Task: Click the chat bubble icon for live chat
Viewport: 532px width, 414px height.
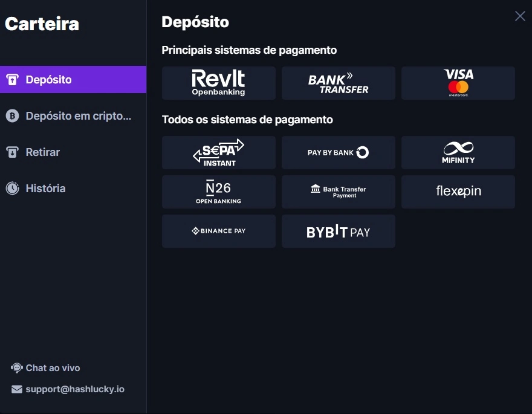Action: coord(17,367)
